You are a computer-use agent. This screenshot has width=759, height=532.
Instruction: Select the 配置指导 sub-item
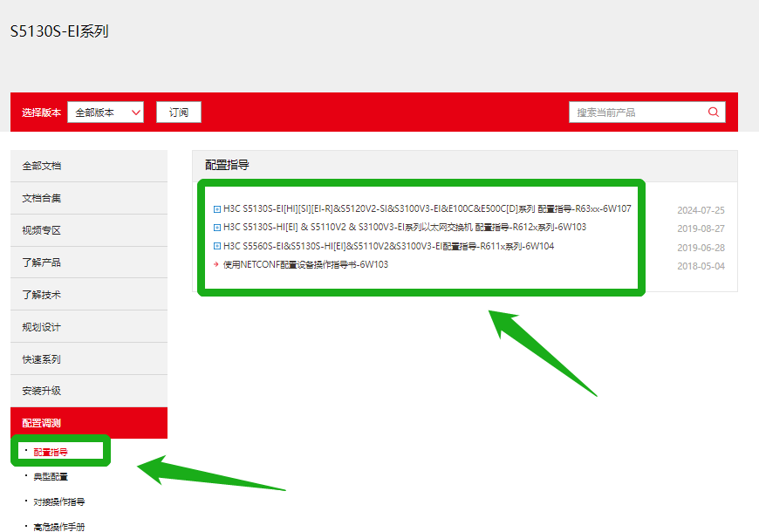(51, 452)
